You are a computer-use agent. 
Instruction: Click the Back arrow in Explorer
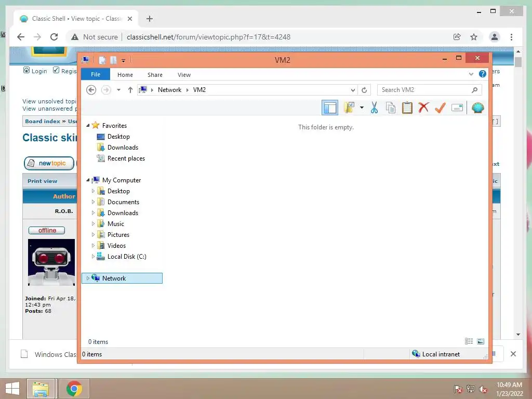pyautogui.click(x=91, y=90)
